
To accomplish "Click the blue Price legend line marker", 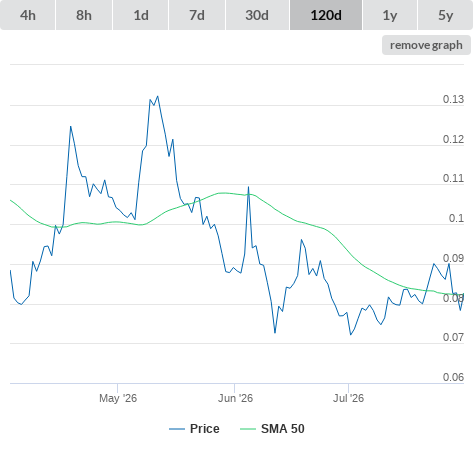I will [177, 429].
